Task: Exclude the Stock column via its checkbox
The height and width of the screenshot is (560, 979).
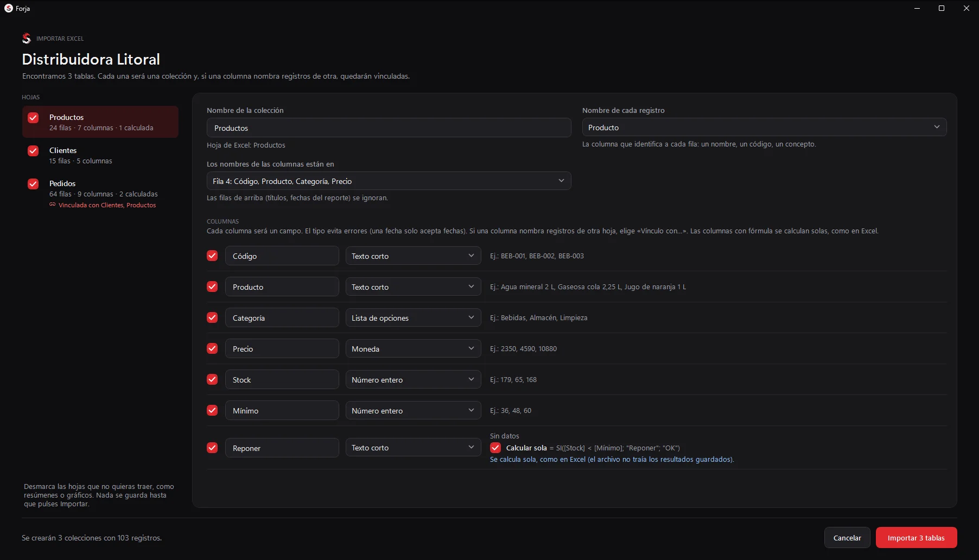Action: pyautogui.click(x=212, y=379)
